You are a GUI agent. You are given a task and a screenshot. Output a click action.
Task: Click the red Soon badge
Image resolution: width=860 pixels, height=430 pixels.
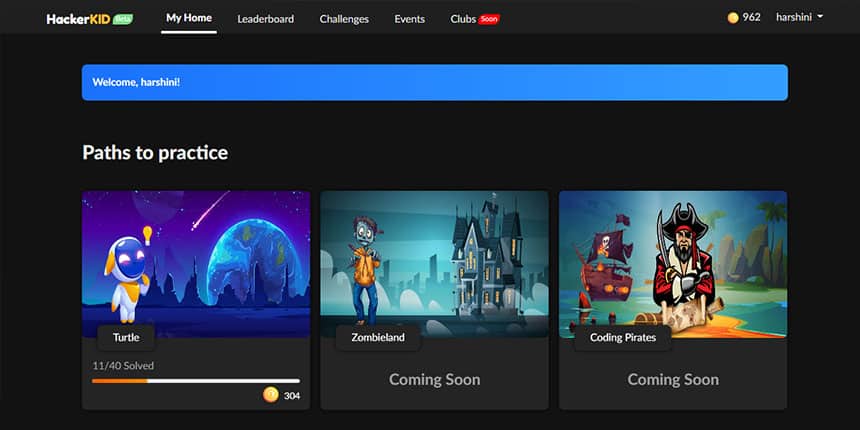[489, 19]
